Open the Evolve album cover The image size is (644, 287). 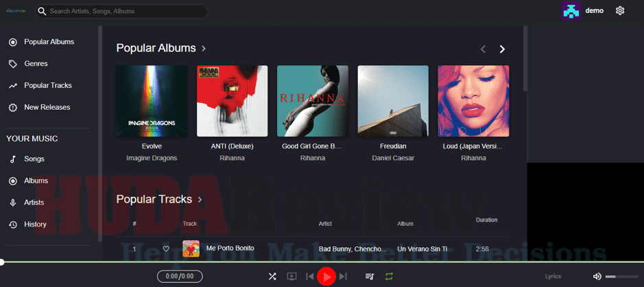pos(152,101)
